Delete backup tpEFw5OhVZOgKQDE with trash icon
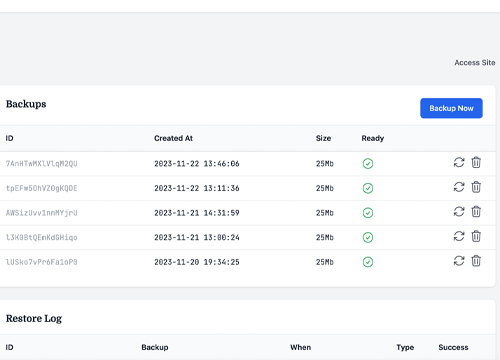The image size is (500, 360). pos(476,187)
